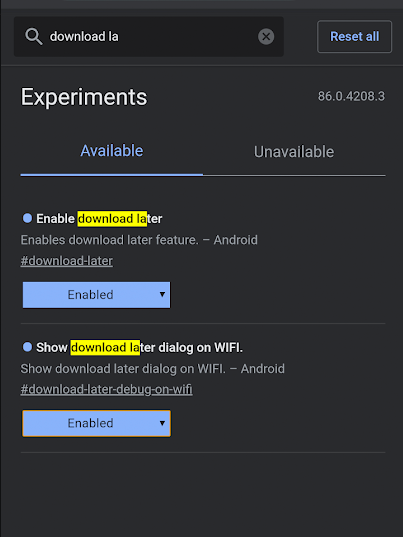Click the Reset all button
Image resolution: width=403 pixels, height=537 pixels.
(x=354, y=36)
